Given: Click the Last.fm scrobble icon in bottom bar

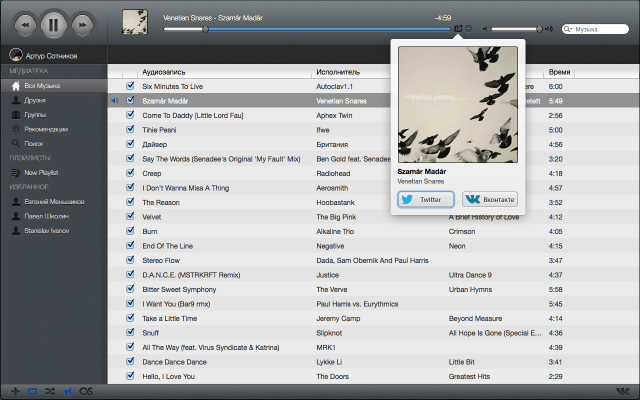Looking at the screenshot, I should [86, 391].
